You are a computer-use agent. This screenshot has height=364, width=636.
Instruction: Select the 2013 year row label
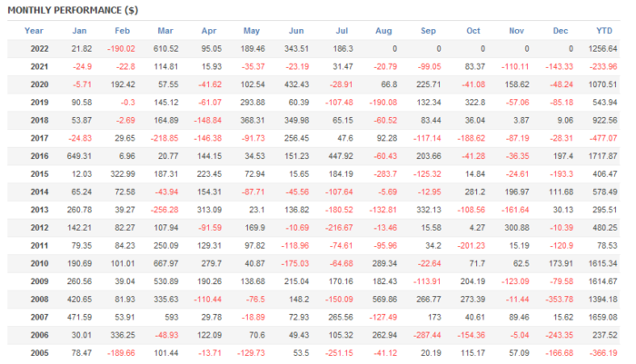click(39, 210)
